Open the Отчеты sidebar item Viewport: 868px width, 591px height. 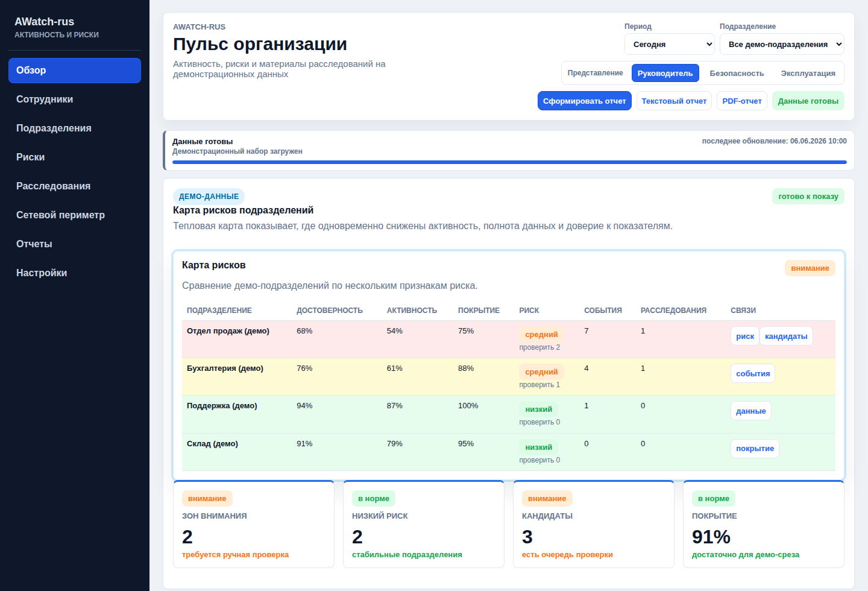coord(75,244)
